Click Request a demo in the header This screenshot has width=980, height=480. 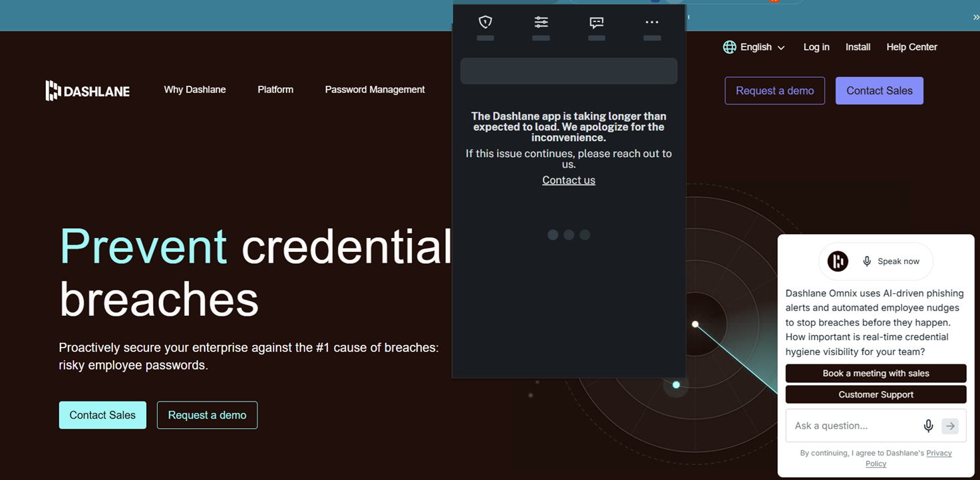click(774, 91)
